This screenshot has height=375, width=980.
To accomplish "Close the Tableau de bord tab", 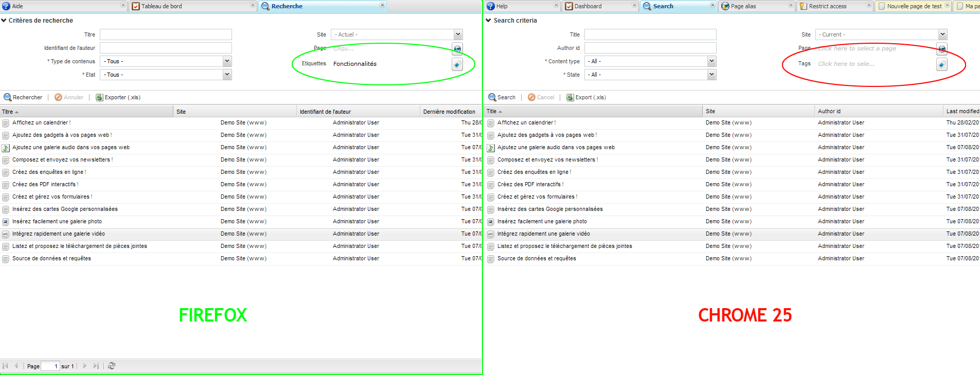I will tap(253, 5).
